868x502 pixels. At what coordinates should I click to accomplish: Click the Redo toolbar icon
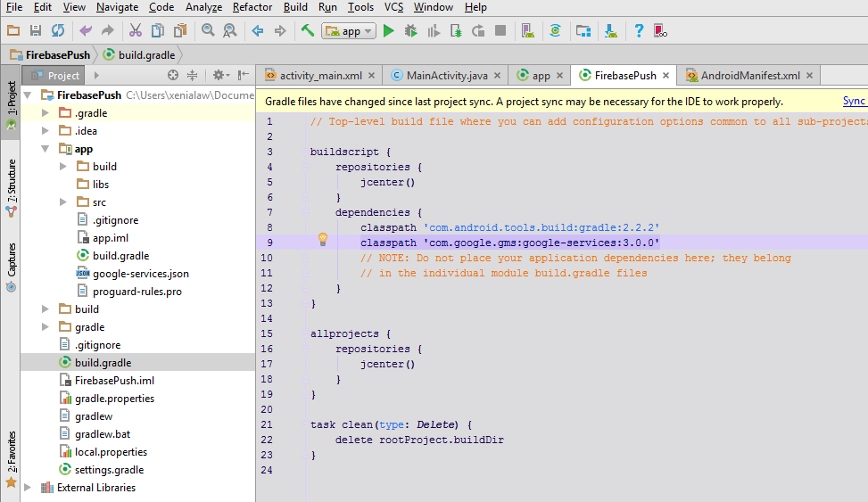pyautogui.click(x=107, y=31)
